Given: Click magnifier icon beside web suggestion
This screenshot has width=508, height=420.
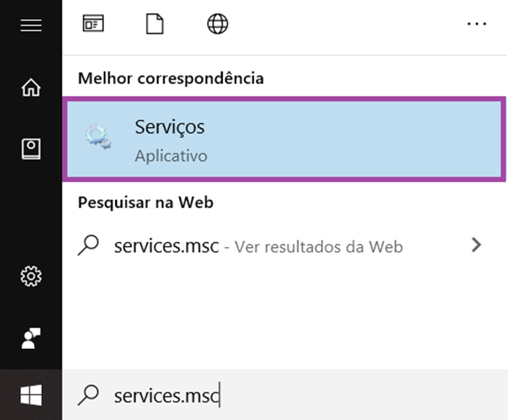Looking at the screenshot, I should pyautogui.click(x=88, y=245).
